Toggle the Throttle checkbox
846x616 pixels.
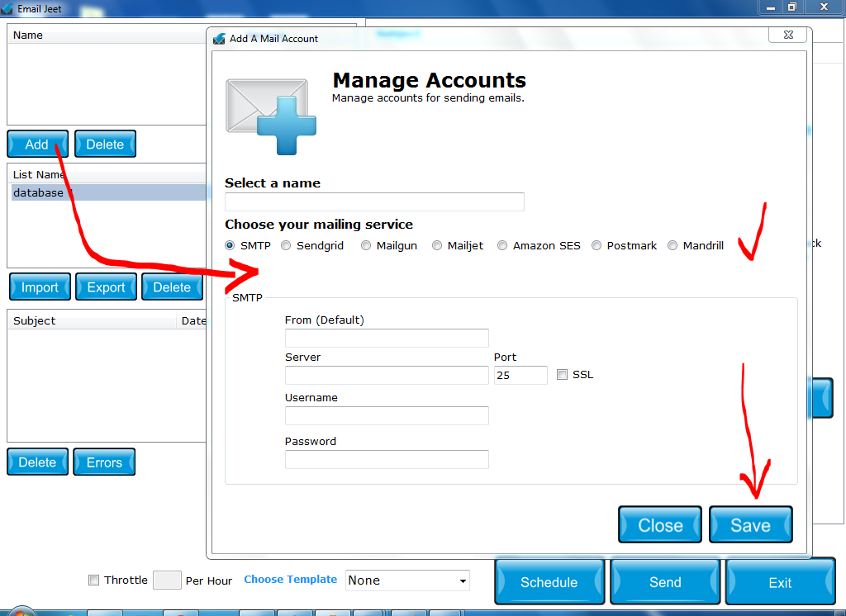(94, 580)
